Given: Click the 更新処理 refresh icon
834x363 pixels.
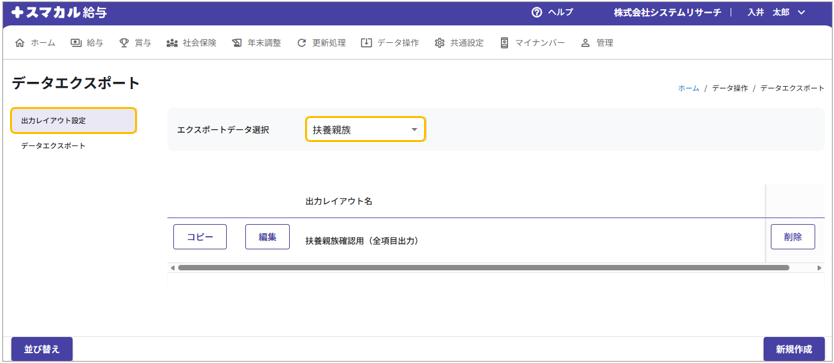Looking at the screenshot, I should tap(302, 44).
